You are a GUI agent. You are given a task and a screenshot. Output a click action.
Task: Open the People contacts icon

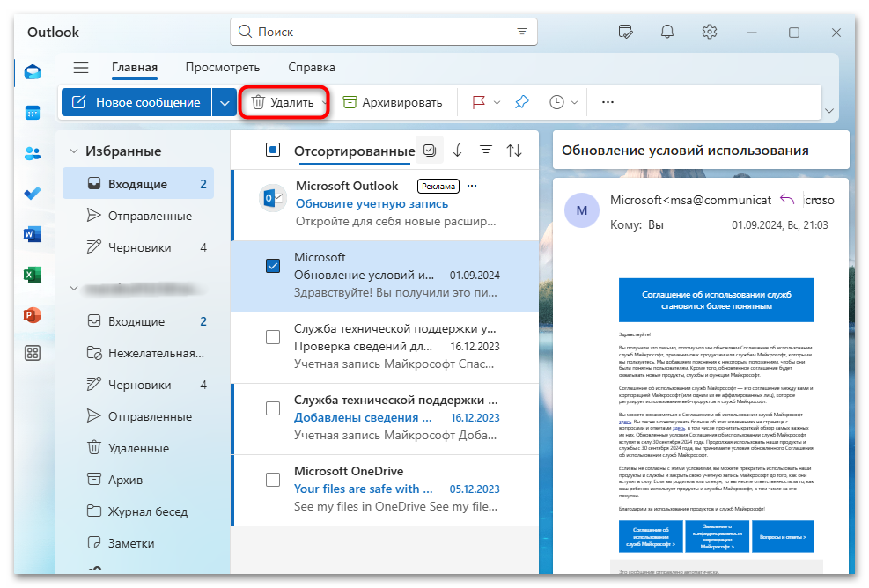33,153
